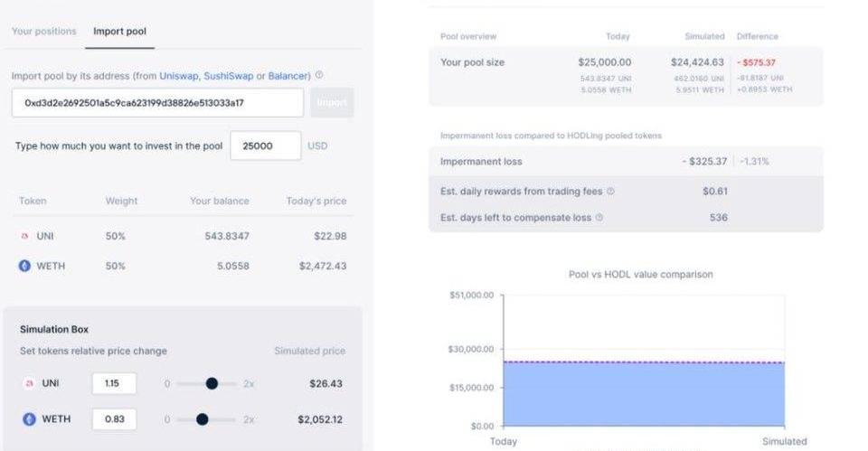The height and width of the screenshot is (451, 868).
Task: Switch to the Your positions tab
Action: click(x=43, y=32)
